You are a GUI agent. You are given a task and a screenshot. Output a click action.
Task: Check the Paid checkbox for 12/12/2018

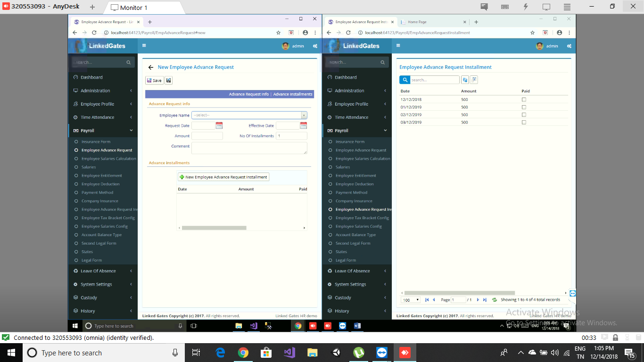click(524, 99)
